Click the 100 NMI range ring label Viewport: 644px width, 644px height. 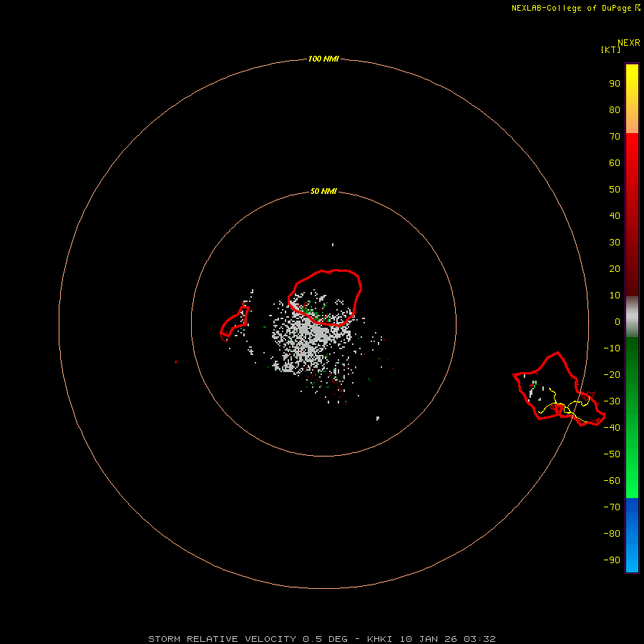coord(323,59)
